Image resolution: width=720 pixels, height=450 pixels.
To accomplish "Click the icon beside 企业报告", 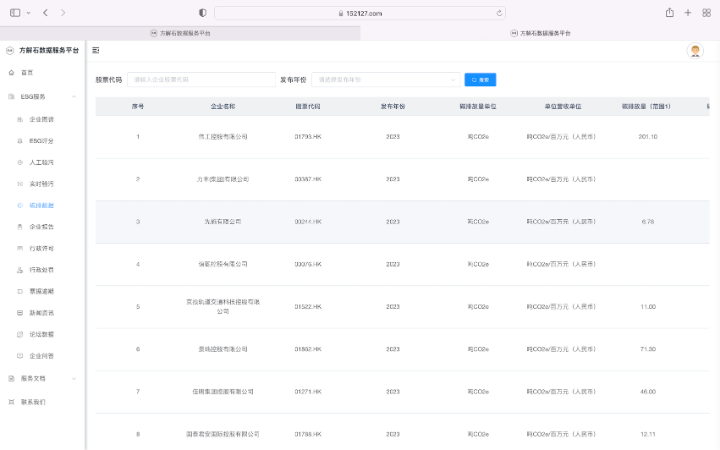I will pos(20,227).
